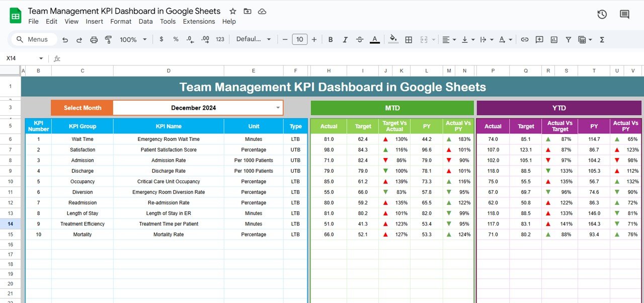Click the print icon in the toolbar
Image resolution: width=644 pixels, height=303 pixels.
point(94,39)
